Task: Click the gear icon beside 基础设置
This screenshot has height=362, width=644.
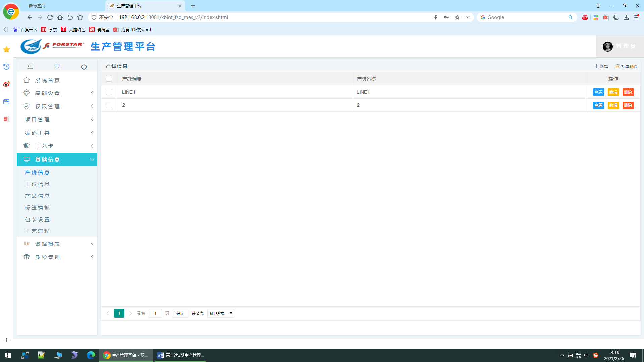Action: pos(26,93)
